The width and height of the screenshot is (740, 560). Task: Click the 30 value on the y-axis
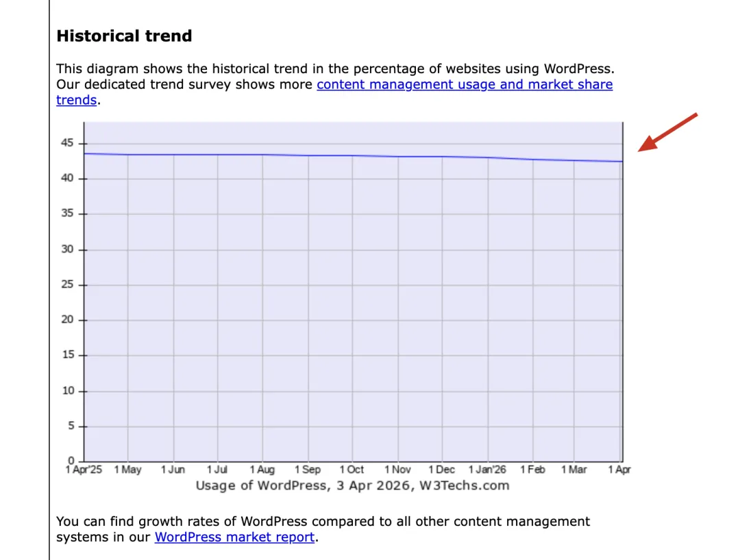pyautogui.click(x=67, y=249)
